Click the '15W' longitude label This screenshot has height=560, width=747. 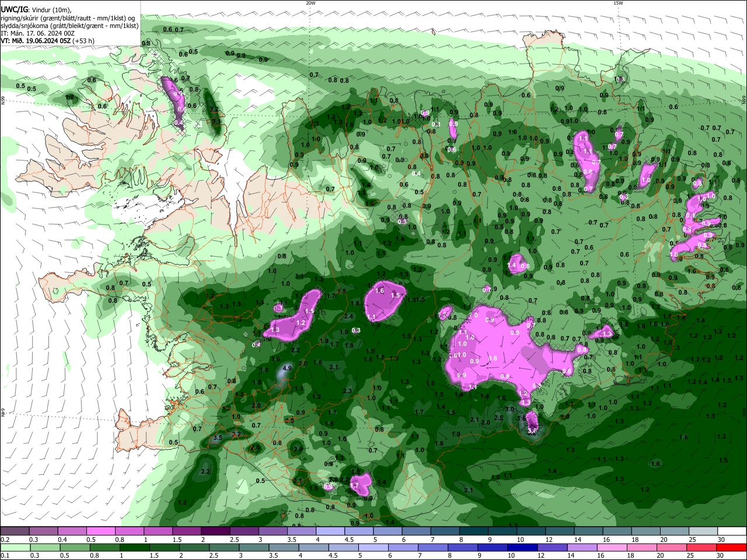618,3
